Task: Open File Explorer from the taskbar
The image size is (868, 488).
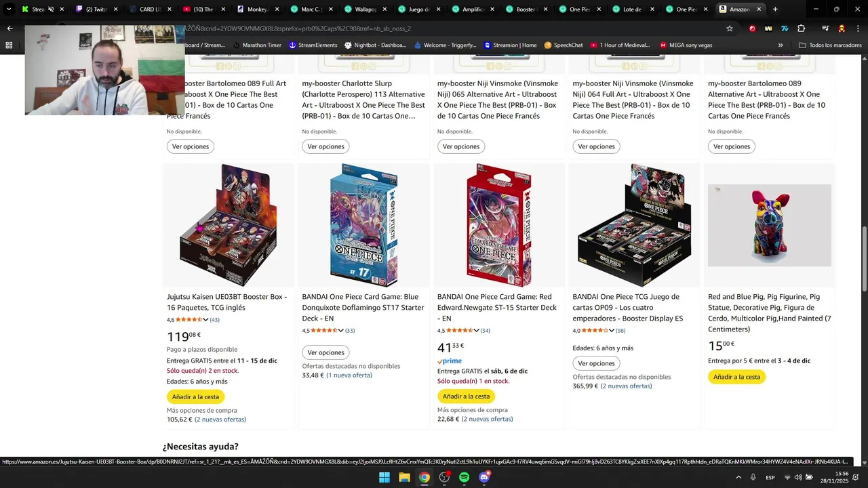Action: coord(404,477)
